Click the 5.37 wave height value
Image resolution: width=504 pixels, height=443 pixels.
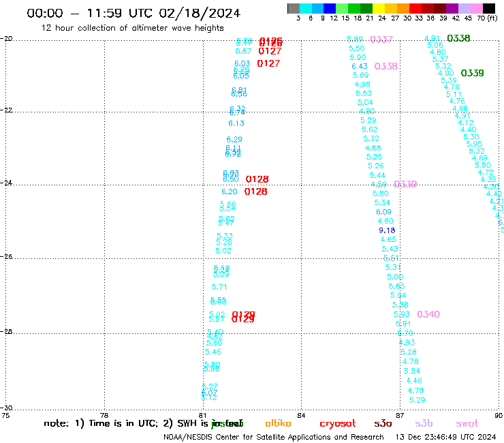tap(440, 59)
